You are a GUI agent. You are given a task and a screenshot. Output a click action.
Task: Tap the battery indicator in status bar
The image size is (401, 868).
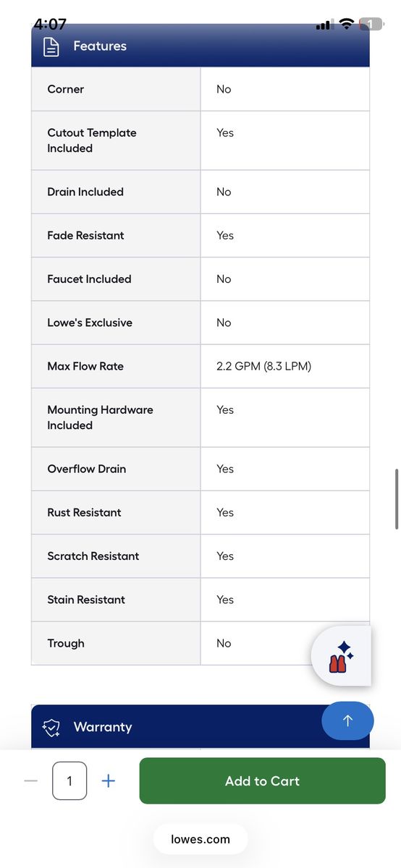(x=371, y=25)
